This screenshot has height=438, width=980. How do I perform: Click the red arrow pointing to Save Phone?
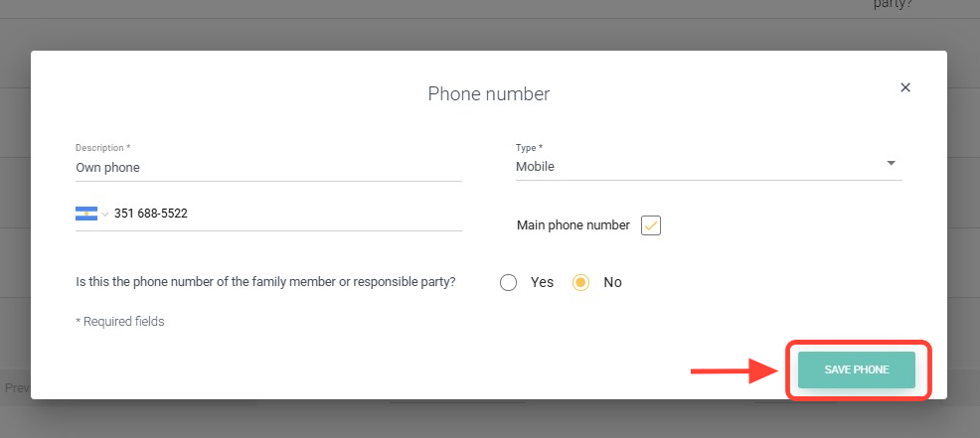735,370
